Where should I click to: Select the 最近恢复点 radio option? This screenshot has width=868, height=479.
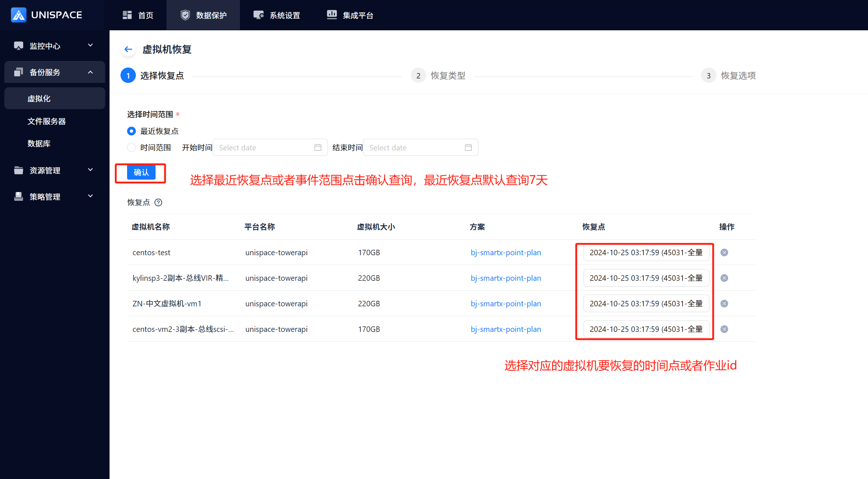point(131,131)
